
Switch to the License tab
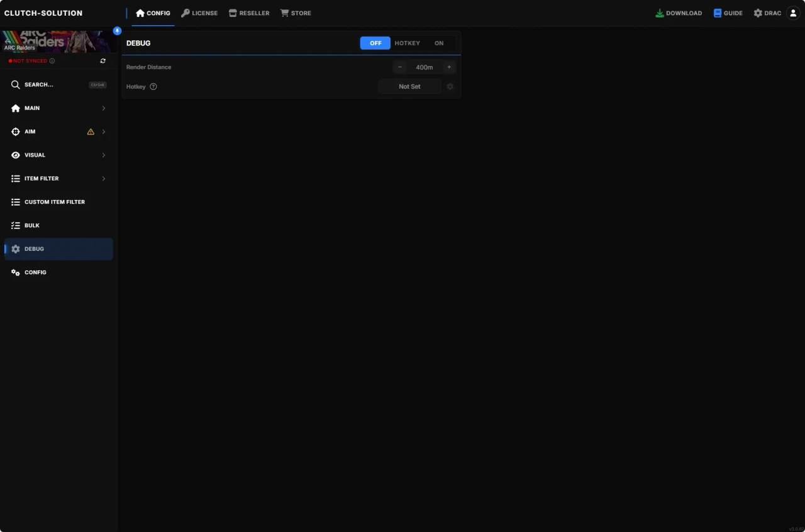pos(199,13)
